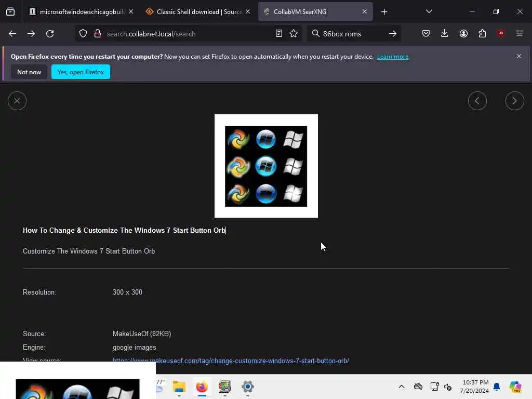Open the Firefox hamburger application menu

click(520, 33)
